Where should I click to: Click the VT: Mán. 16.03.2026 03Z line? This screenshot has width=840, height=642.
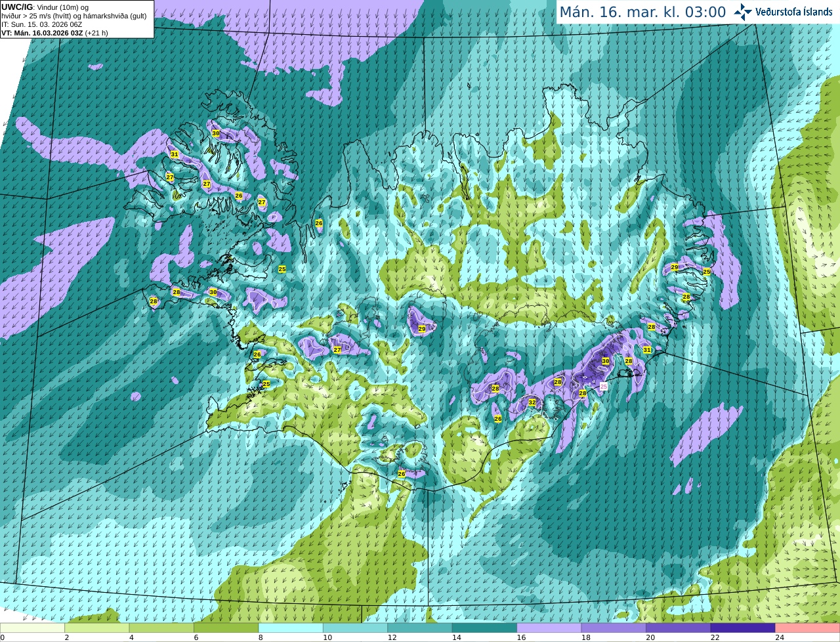[x=54, y=33]
